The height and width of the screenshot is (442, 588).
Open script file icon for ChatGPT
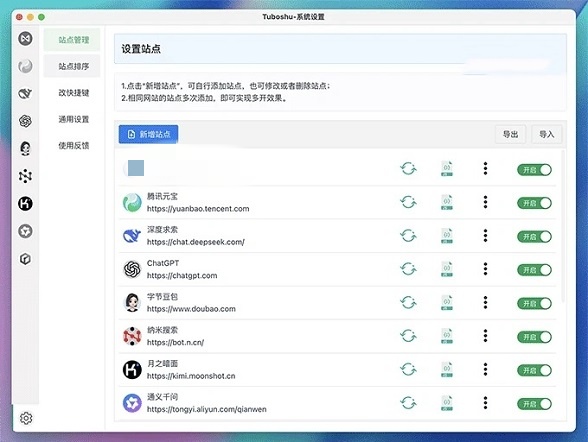[x=447, y=269]
